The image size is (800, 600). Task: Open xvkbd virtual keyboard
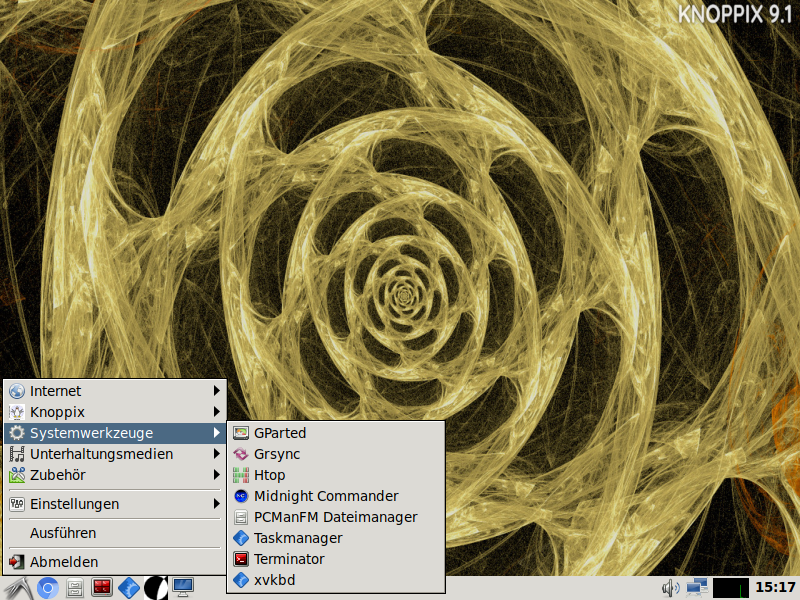pos(336,580)
